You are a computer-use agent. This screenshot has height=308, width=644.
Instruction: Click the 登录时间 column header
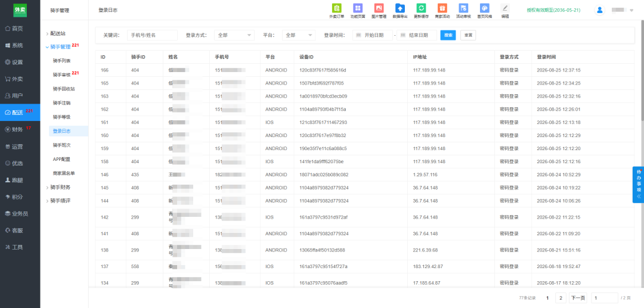pyautogui.click(x=547, y=57)
